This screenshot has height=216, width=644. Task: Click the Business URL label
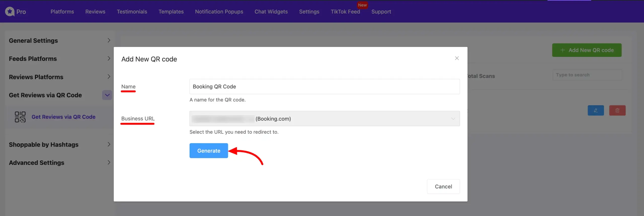(138, 118)
